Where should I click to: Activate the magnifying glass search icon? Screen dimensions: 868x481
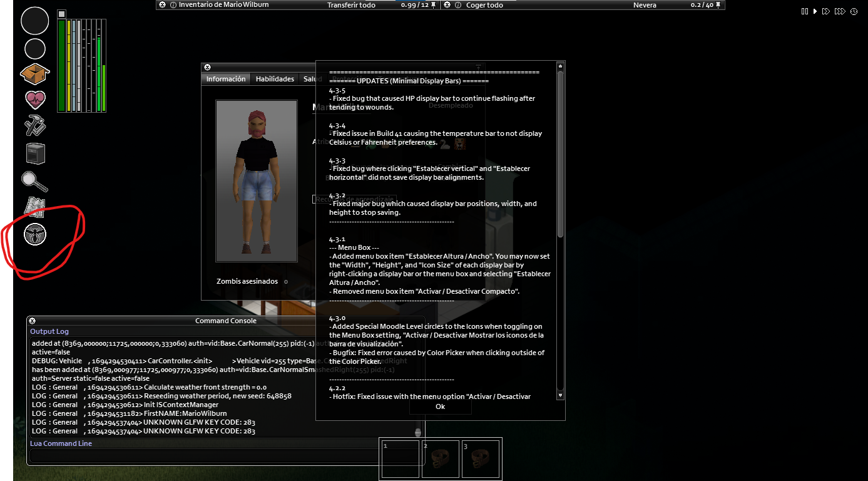pos(35,181)
